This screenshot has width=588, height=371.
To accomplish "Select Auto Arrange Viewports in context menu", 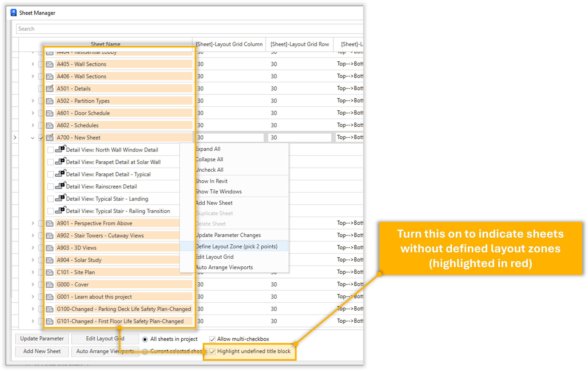I will tap(224, 267).
